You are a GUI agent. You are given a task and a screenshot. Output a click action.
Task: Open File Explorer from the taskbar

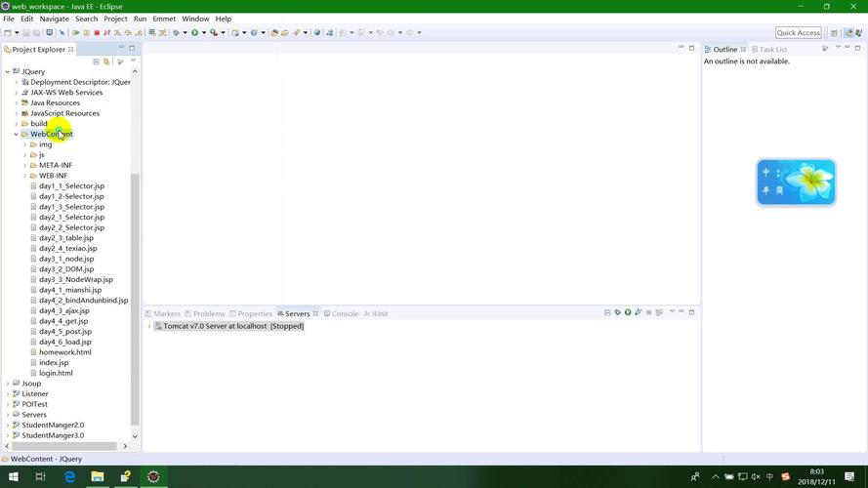pyautogui.click(x=98, y=476)
